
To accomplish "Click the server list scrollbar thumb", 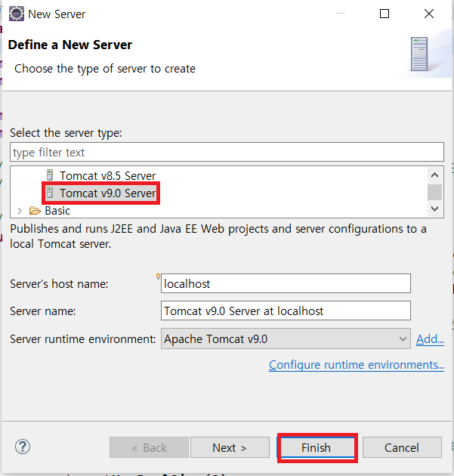I will pos(434,192).
